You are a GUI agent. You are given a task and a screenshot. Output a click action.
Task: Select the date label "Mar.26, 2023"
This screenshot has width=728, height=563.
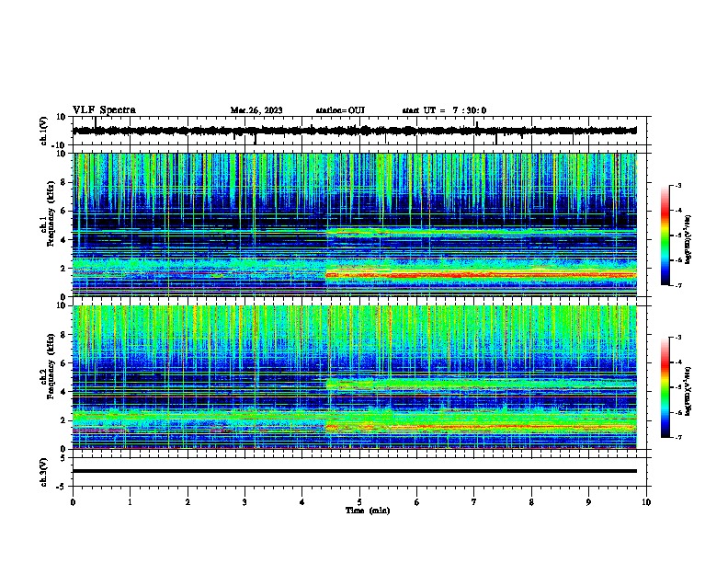tap(256, 110)
